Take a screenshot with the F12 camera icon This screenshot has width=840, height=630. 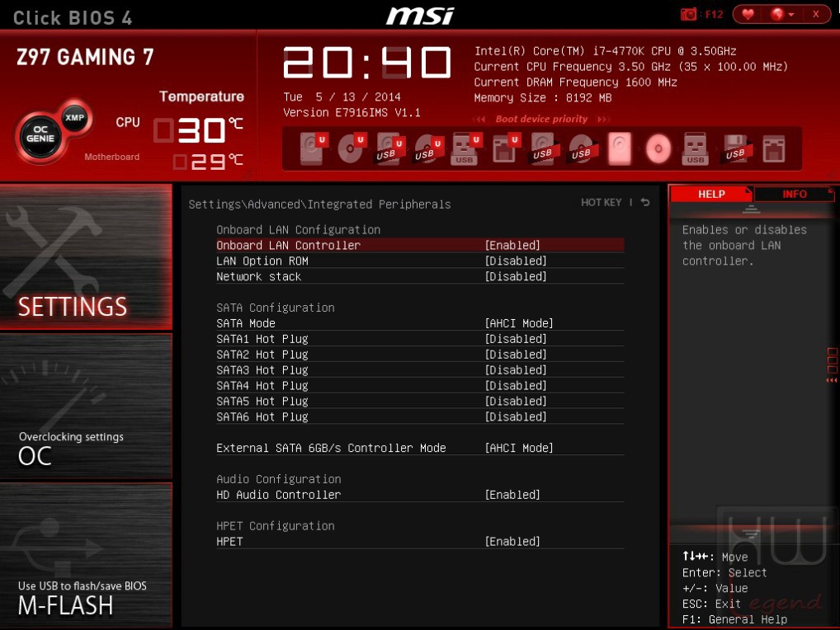coord(688,15)
